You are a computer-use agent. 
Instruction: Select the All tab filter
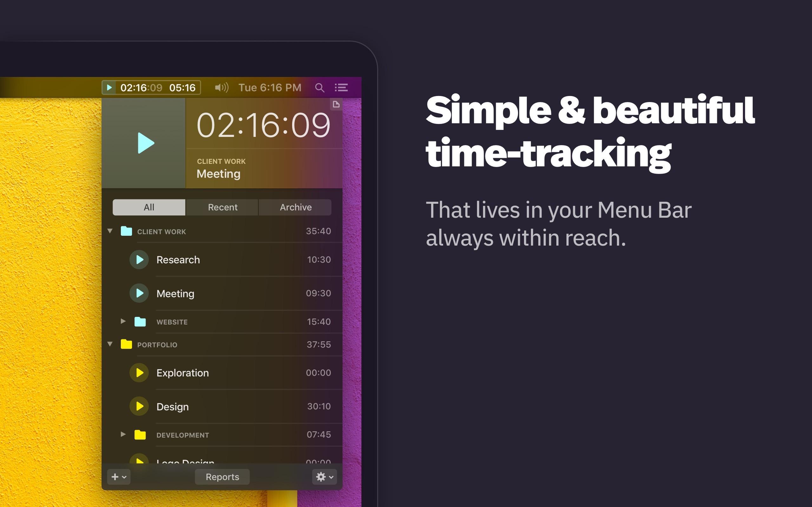point(149,207)
